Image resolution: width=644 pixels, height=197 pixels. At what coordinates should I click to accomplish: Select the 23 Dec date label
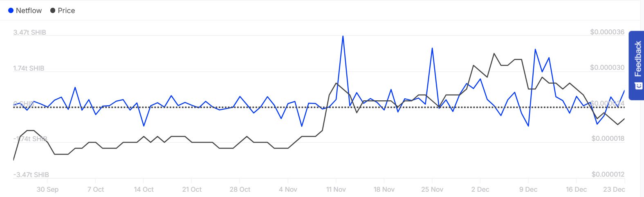pyautogui.click(x=614, y=190)
